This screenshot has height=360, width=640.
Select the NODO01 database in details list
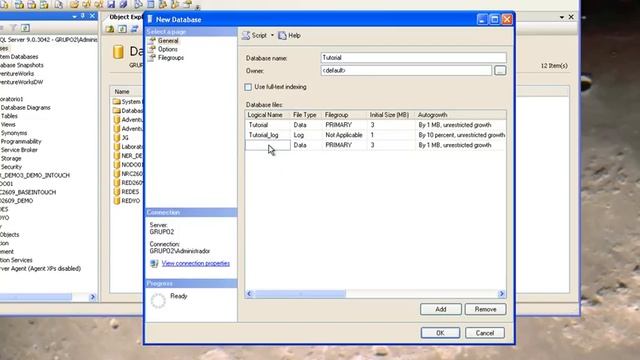tap(127, 164)
